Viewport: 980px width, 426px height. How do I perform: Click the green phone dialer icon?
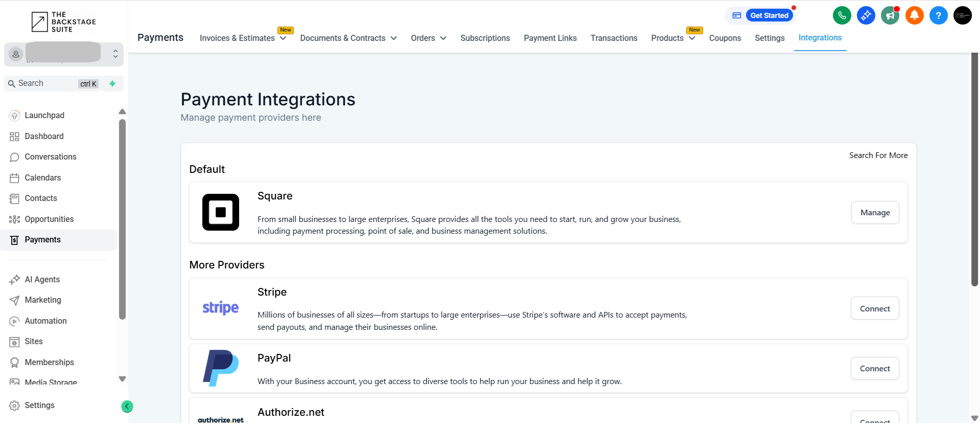point(842,15)
